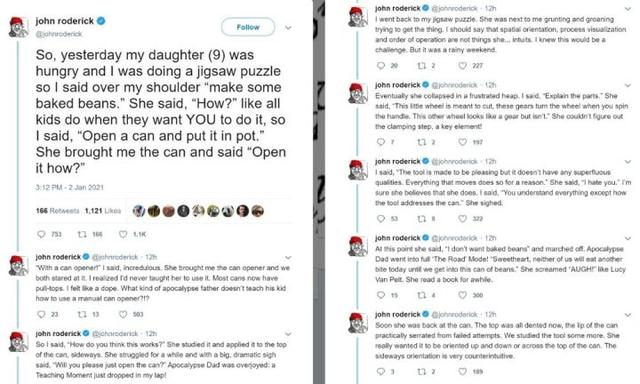Image resolution: width=640 pixels, height=384 pixels.
Task: Open the chevron menu beside Follow button
Action: pos(288,28)
